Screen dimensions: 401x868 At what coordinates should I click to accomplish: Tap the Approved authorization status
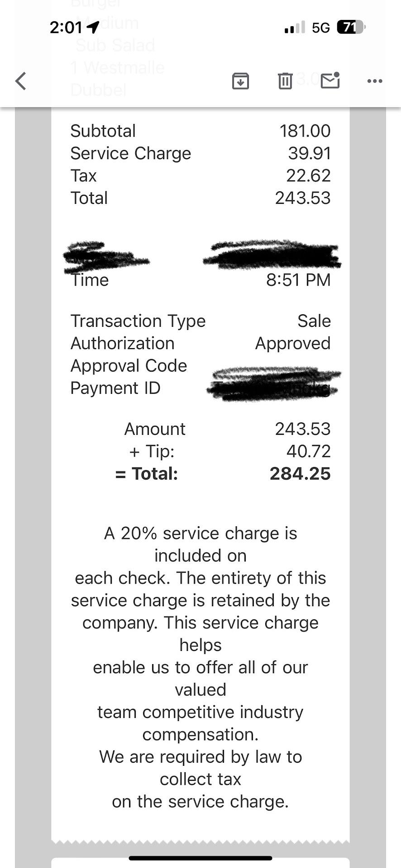[293, 343]
